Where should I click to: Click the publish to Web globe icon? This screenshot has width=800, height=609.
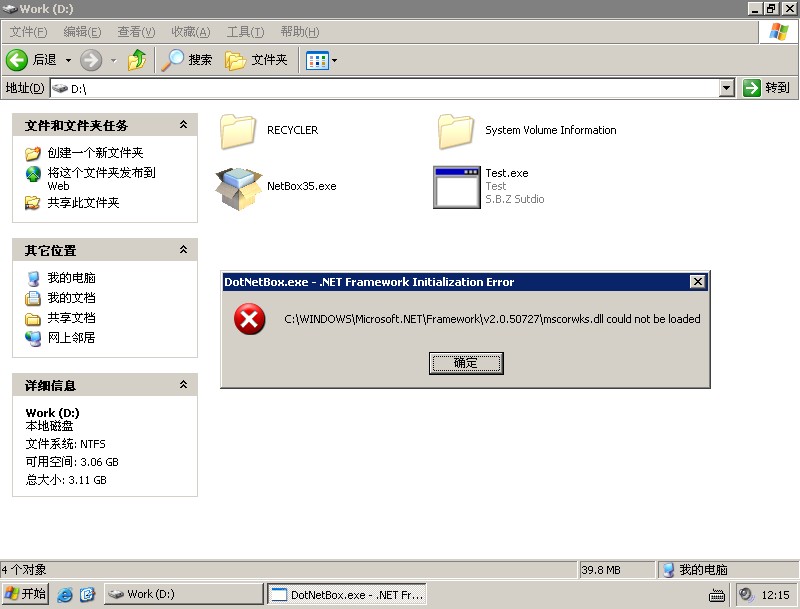click(x=33, y=174)
